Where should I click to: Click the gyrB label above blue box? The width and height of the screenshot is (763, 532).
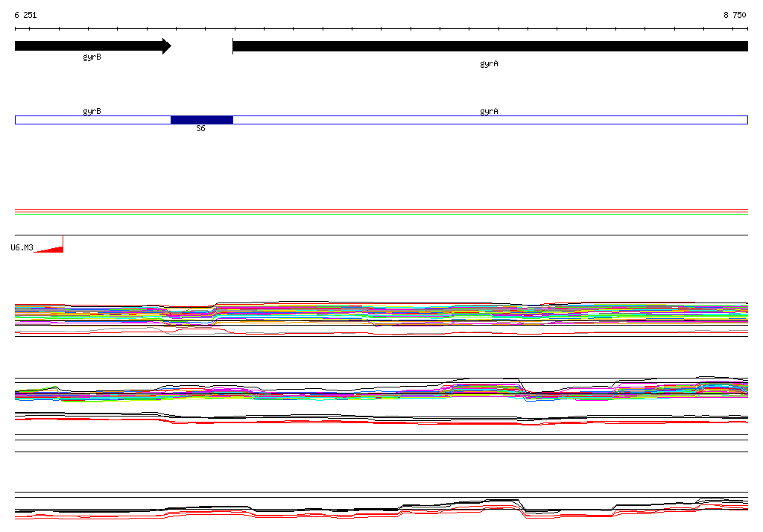click(92, 111)
